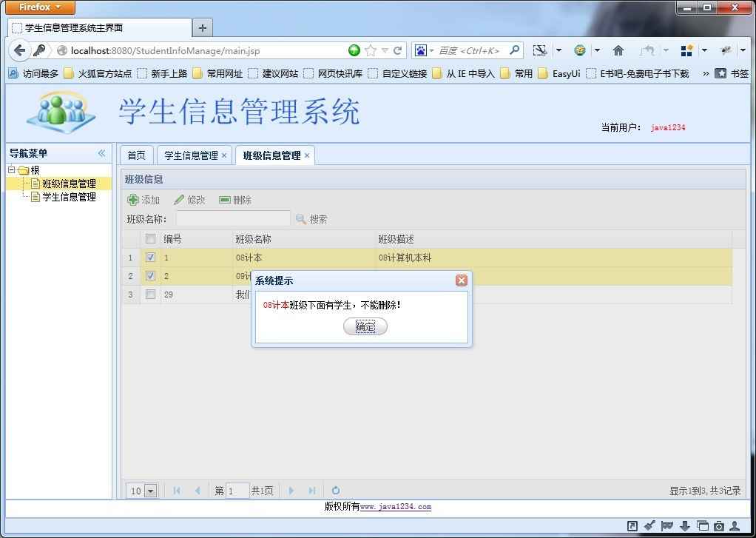Switch to the 学生信息管理 tab
Viewport: 756px width, 538px height.
[191, 155]
